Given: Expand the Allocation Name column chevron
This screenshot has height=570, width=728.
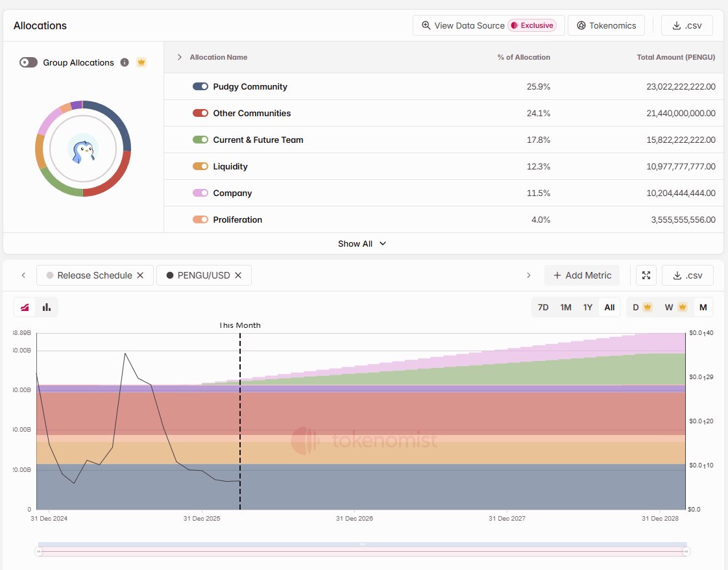Looking at the screenshot, I should tap(180, 57).
